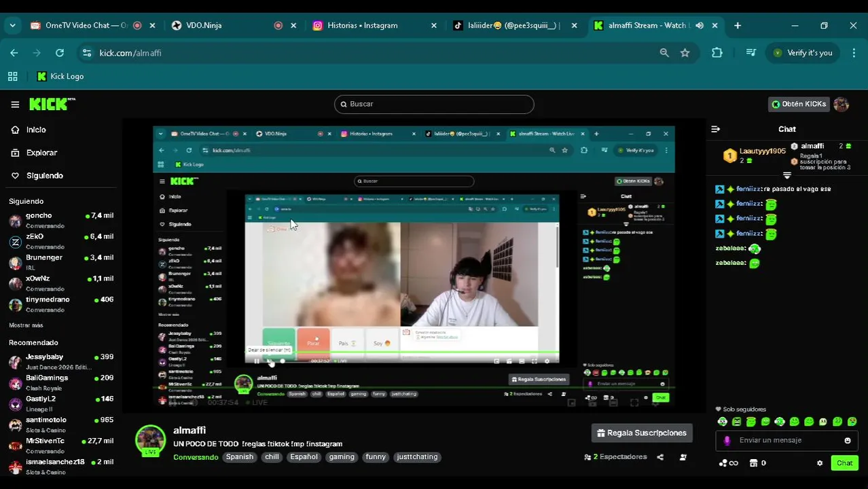This screenshot has width=868, height=489.
Task: Click the share stream icon
Action: click(660, 457)
